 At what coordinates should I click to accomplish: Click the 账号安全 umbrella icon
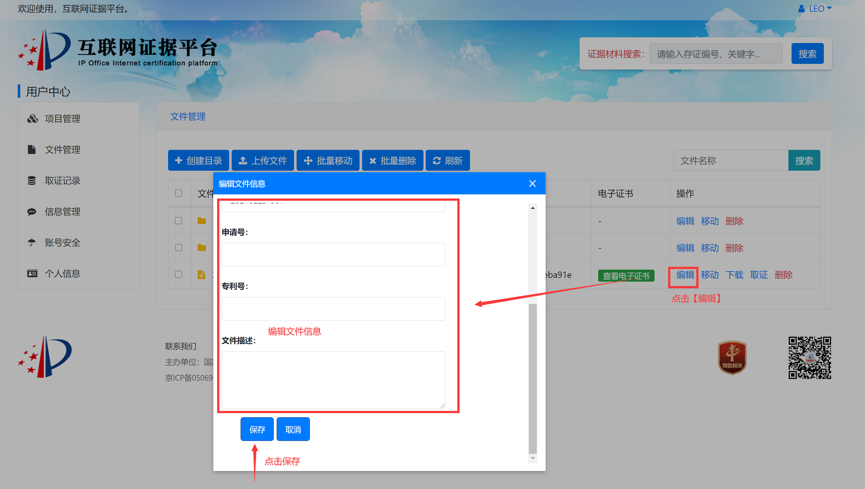point(32,243)
